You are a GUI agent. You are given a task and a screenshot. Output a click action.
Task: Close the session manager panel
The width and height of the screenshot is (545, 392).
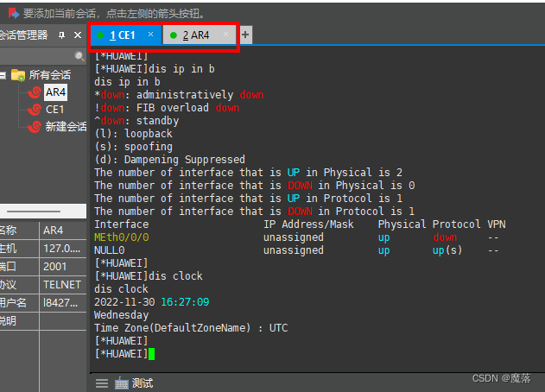coord(76,35)
